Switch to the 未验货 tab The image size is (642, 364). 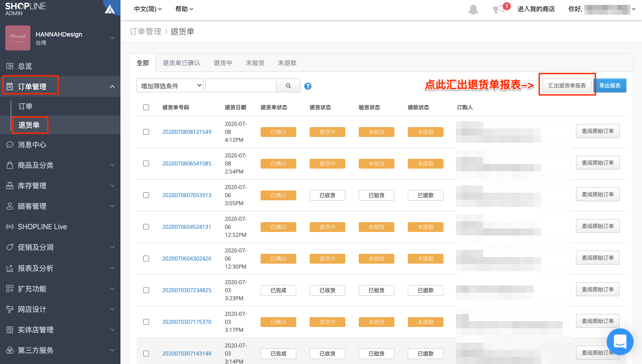coord(255,63)
